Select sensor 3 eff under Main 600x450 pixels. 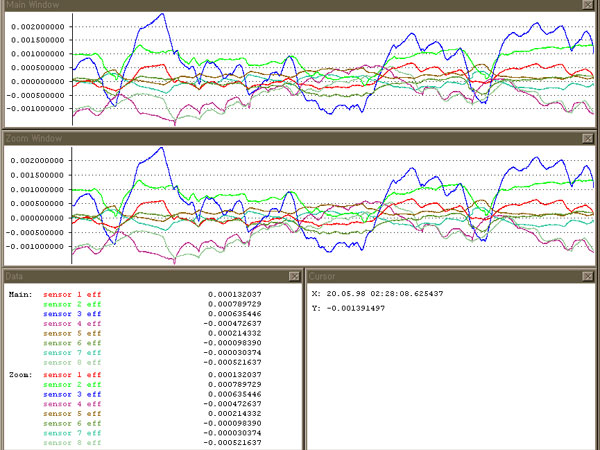[71, 314]
